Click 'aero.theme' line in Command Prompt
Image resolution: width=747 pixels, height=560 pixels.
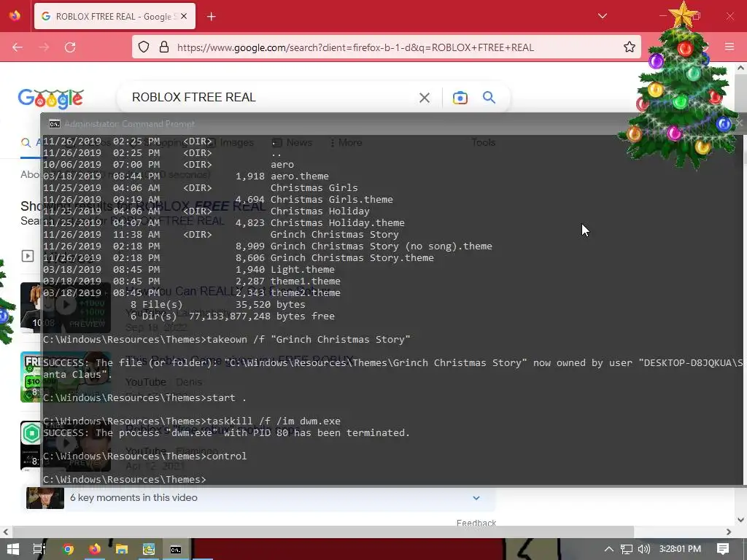click(300, 176)
